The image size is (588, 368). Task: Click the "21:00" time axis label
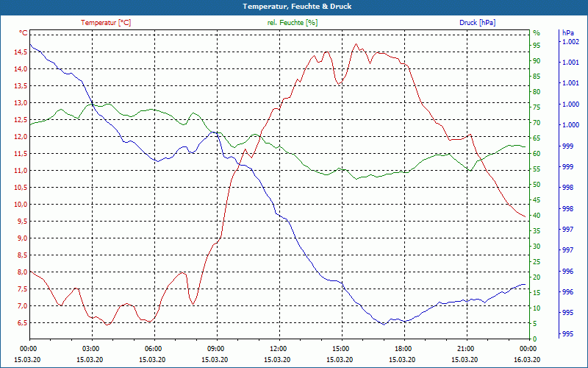pos(465,348)
